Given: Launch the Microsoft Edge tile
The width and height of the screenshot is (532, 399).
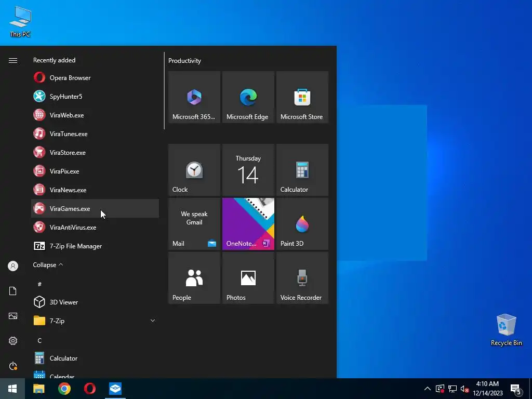Looking at the screenshot, I should pyautogui.click(x=248, y=97).
